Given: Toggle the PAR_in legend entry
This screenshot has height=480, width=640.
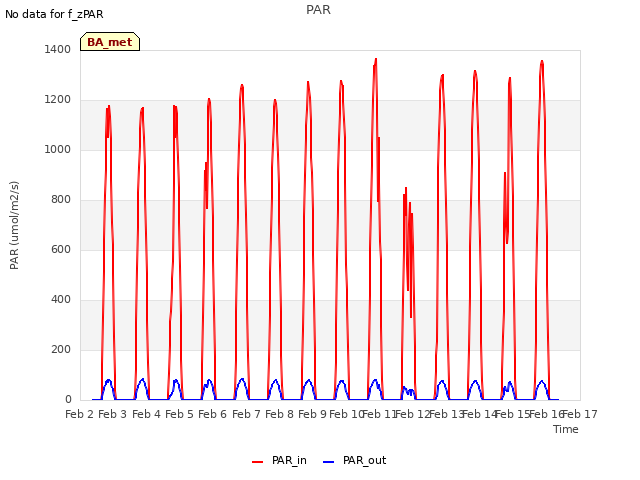Looking at the screenshot, I should (x=280, y=461).
